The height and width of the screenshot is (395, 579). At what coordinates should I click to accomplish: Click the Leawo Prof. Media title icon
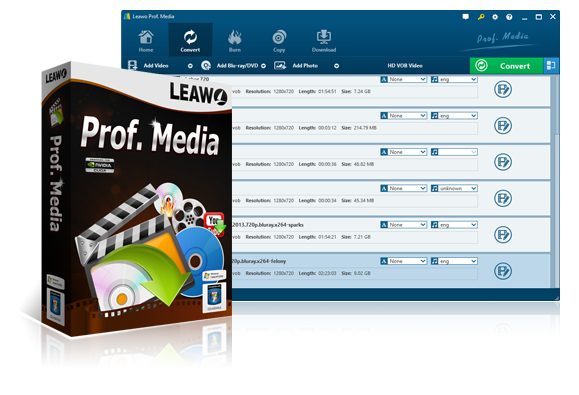tap(127, 17)
